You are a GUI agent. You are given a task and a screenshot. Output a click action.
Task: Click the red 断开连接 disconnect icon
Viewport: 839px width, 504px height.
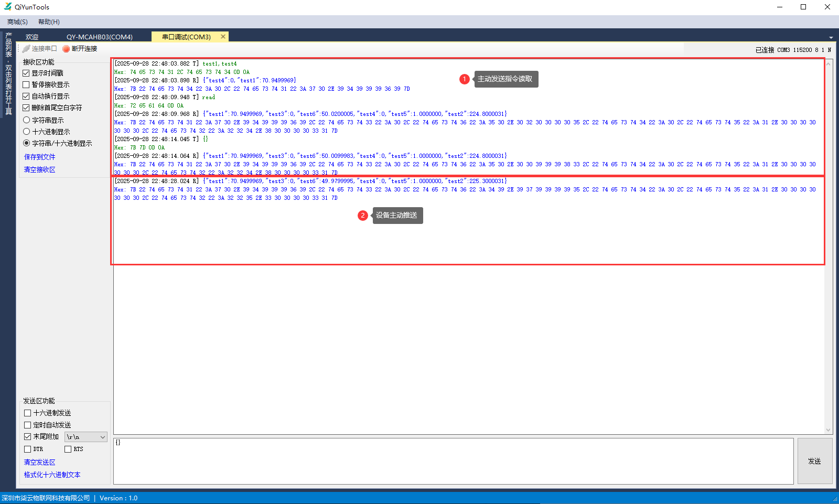point(66,49)
